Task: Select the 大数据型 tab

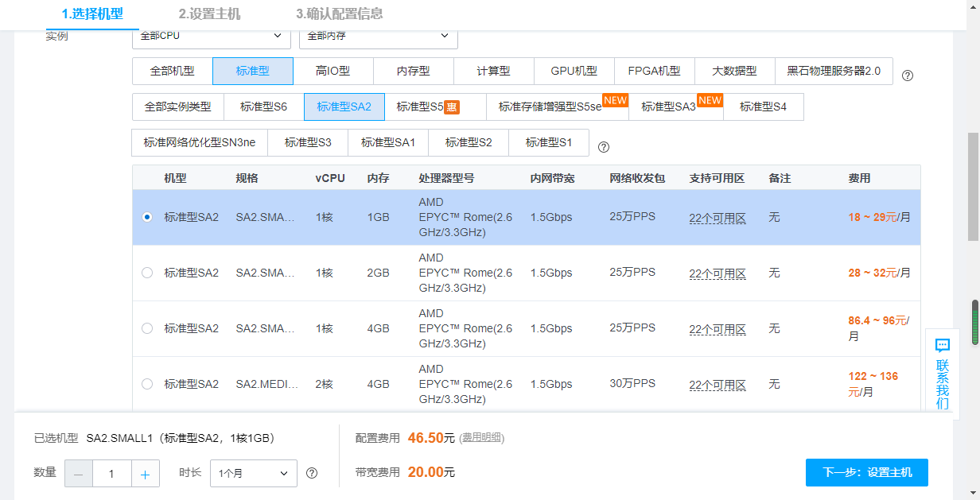Action: (735, 71)
